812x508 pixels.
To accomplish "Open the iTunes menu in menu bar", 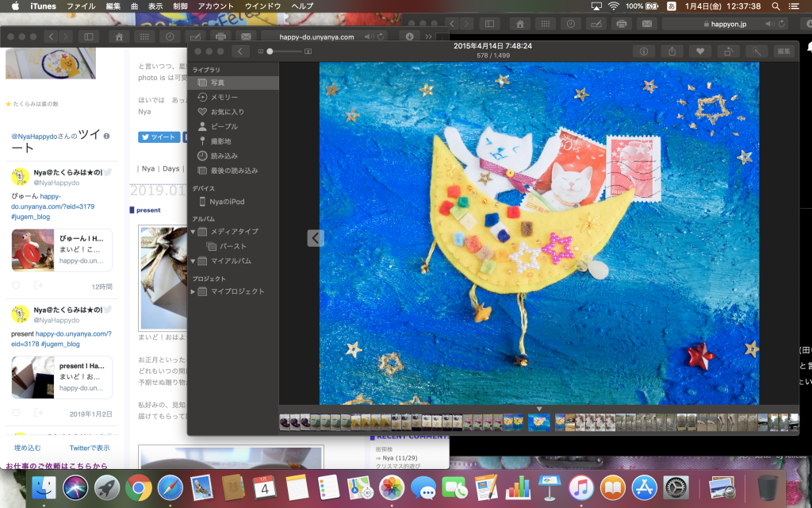I will (43, 6).
